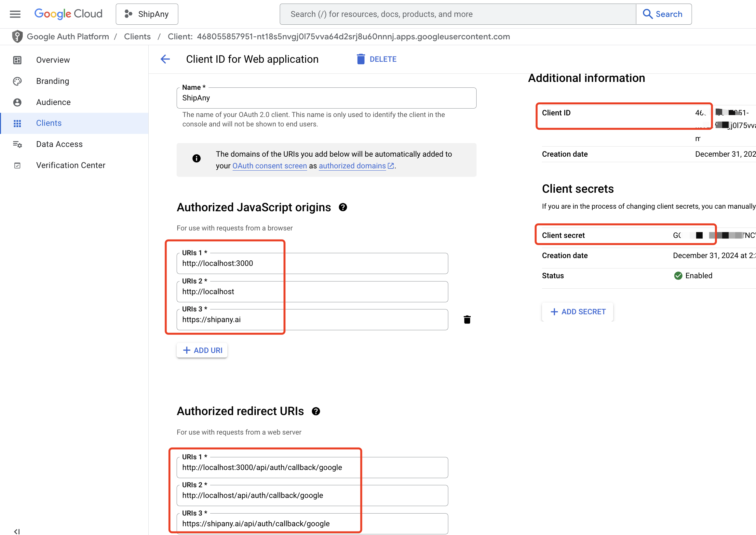Click the back arrow icon
The width and height of the screenshot is (756, 535).
165,59
